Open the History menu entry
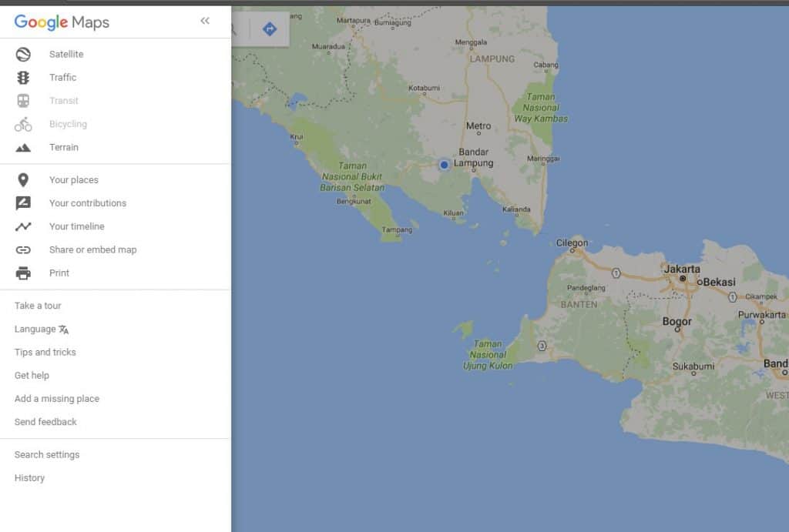The width and height of the screenshot is (789, 532). coord(29,477)
